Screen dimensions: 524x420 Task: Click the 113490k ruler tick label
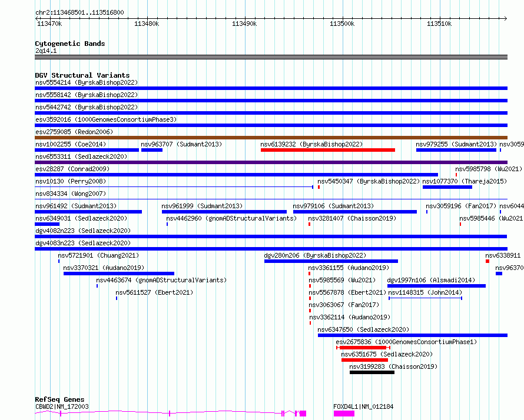point(244,24)
